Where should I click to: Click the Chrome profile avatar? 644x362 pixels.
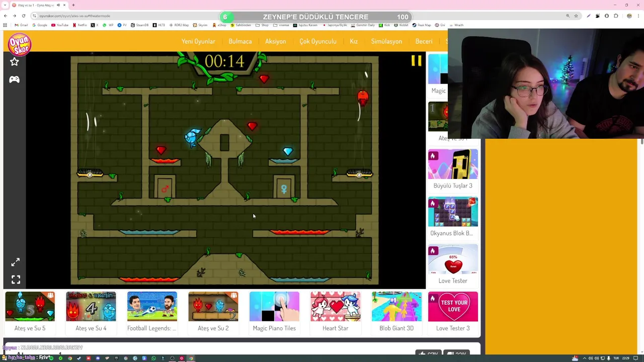(629, 16)
